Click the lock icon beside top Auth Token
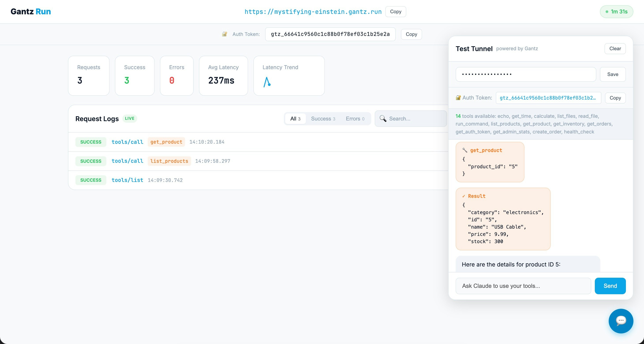 click(x=224, y=34)
